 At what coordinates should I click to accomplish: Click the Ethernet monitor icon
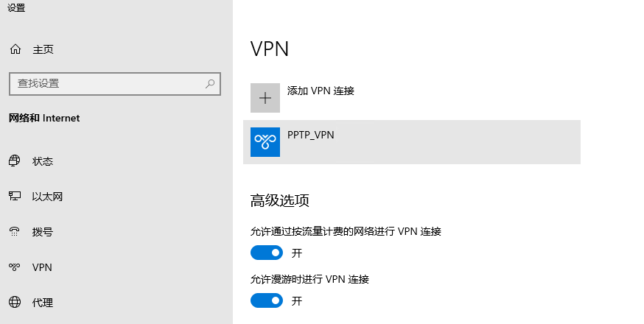coord(15,197)
